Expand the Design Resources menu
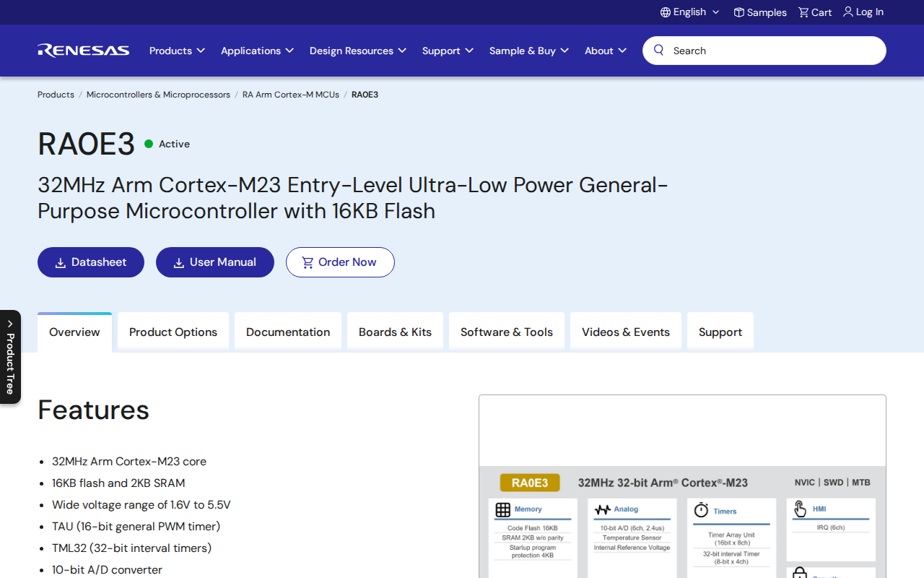The image size is (924, 578). pos(358,51)
